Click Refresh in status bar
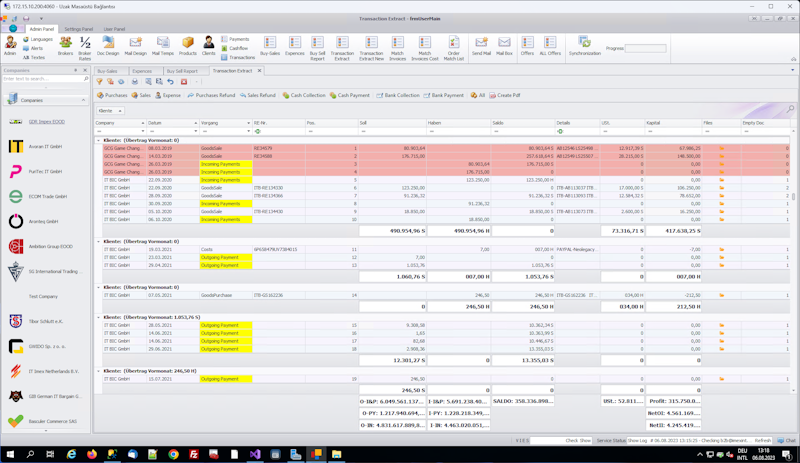 click(763, 440)
